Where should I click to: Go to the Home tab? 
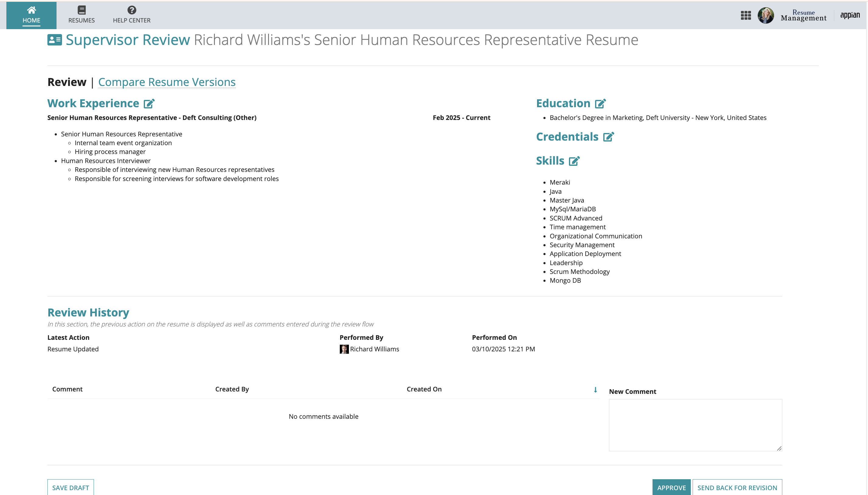click(x=31, y=15)
